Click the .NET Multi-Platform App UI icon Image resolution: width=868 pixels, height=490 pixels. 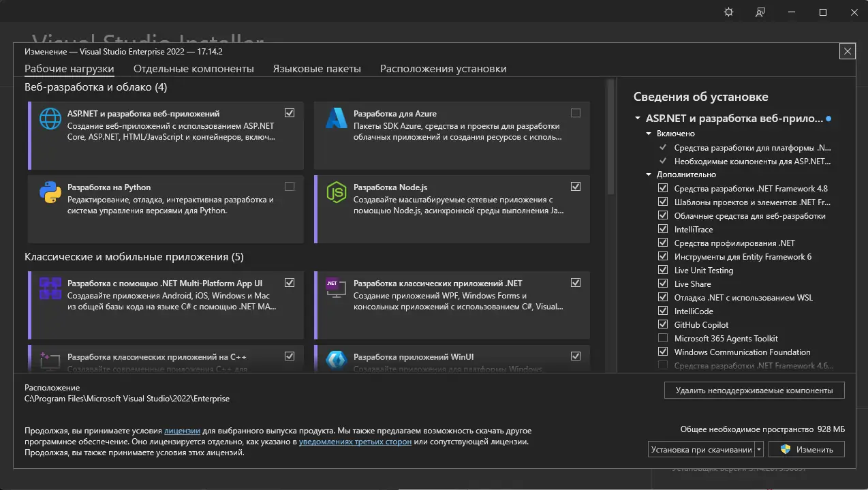point(50,288)
